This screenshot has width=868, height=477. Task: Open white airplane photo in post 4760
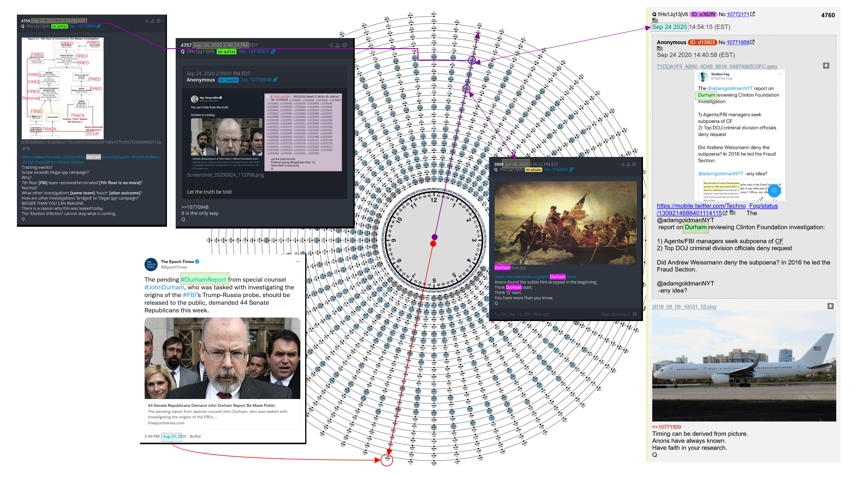(744, 366)
